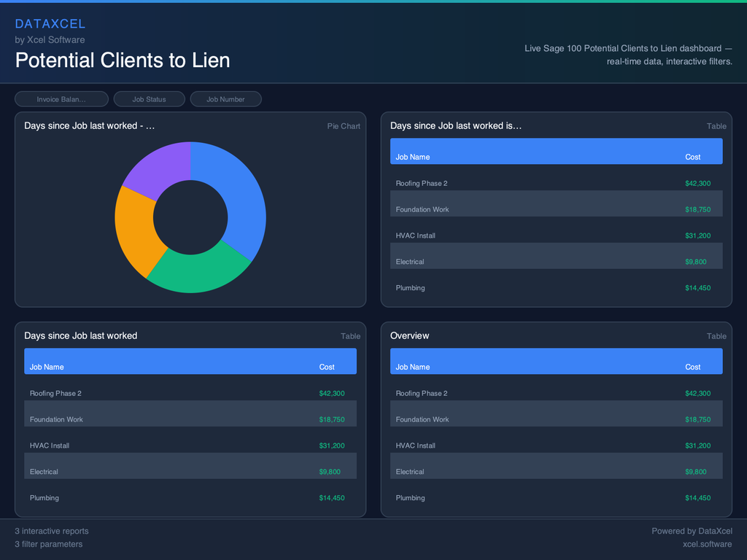Click the 3 interactive reports text

point(52,531)
